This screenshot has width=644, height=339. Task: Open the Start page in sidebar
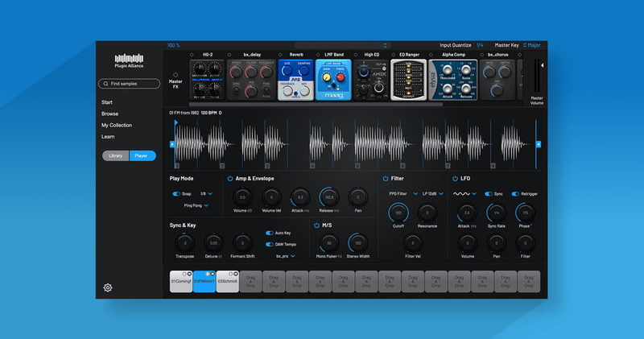coord(107,102)
